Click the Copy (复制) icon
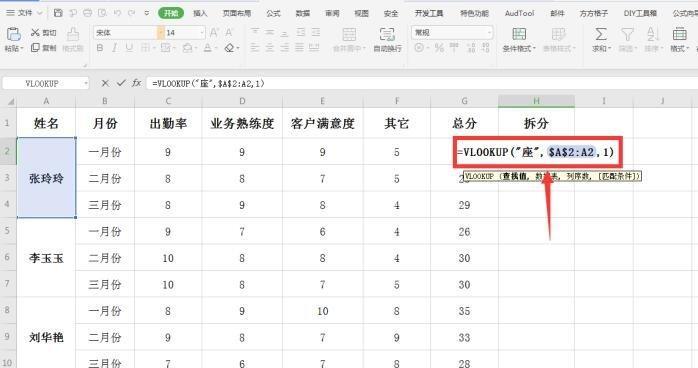 35,48
